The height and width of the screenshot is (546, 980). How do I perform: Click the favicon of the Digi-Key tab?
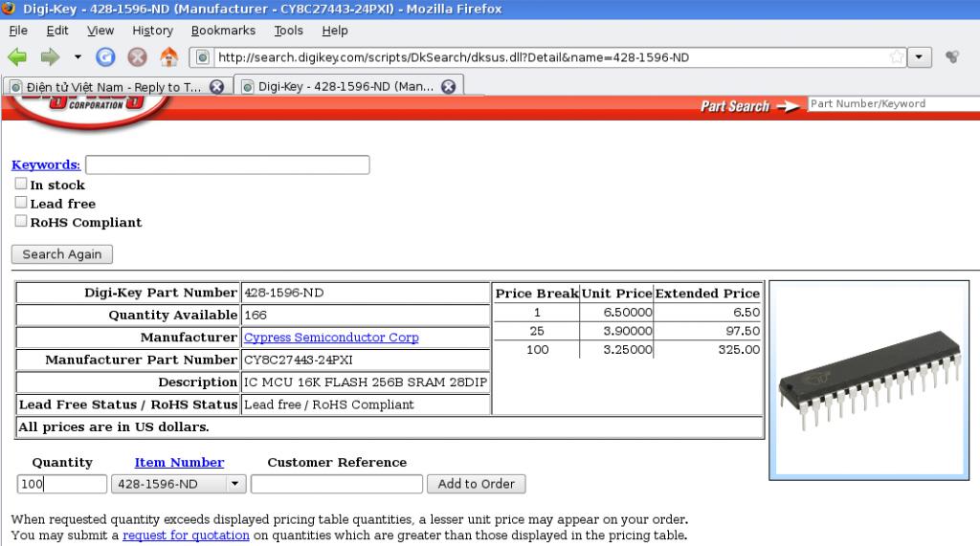click(248, 87)
